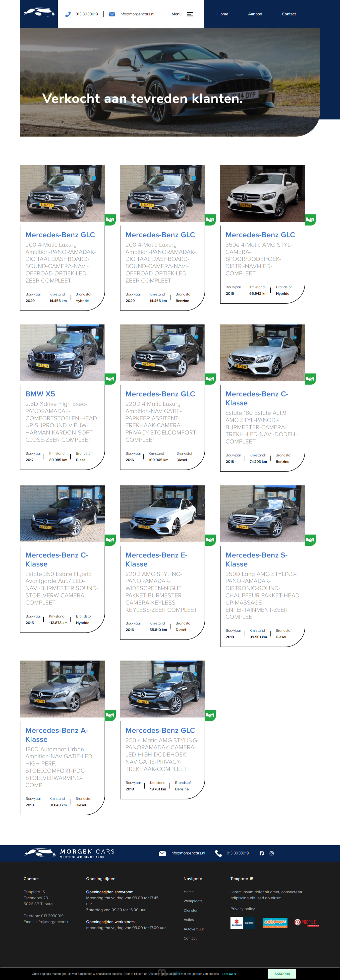Viewport: 340px width, 980px height.
Task: Open the BMW X5 car photo
Action: pyautogui.click(x=62, y=353)
